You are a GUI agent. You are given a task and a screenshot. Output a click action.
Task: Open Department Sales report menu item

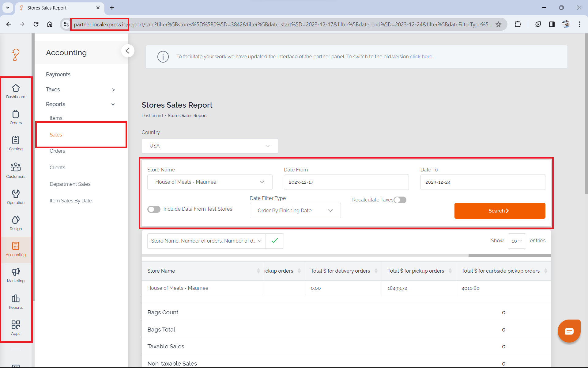(x=70, y=184)
